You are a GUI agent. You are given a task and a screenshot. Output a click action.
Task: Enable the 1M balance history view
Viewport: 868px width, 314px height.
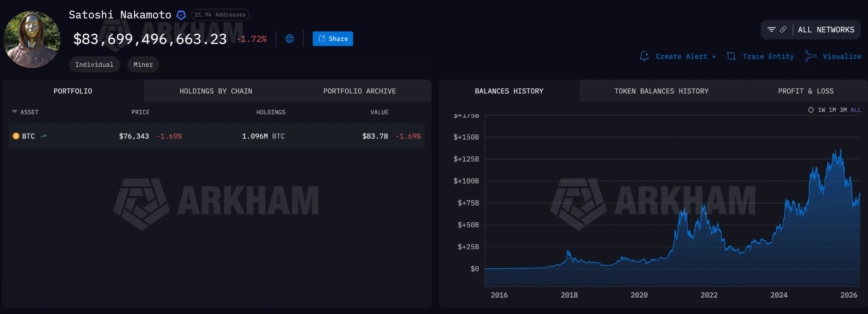point(832,110)
